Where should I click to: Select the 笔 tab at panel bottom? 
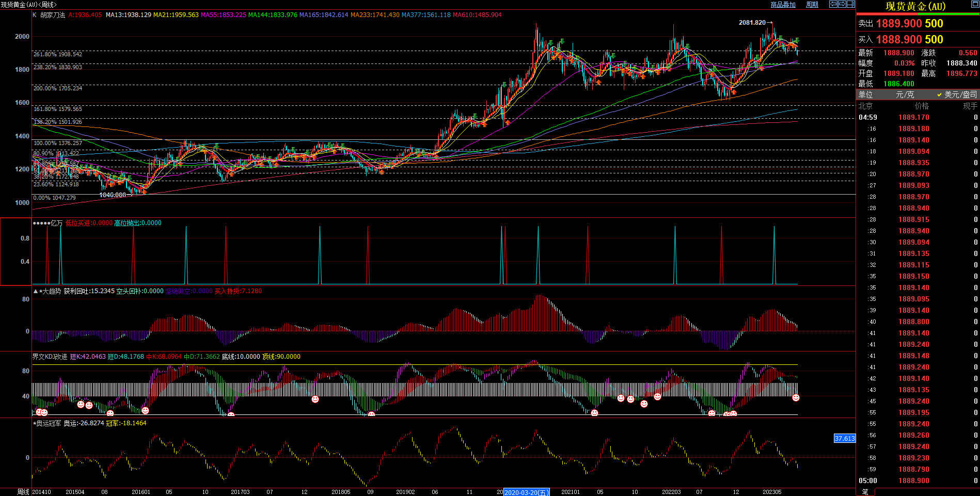coord(865,492)
